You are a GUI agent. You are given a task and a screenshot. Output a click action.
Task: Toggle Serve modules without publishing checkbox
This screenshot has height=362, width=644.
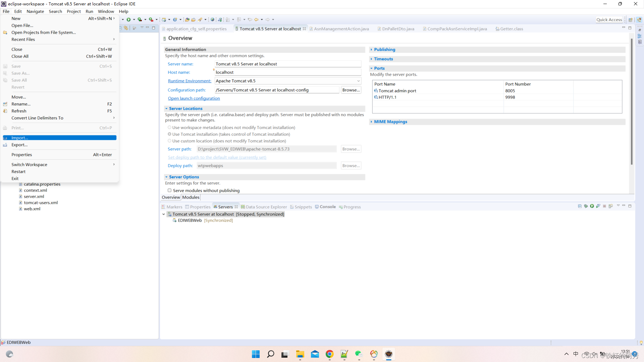pyautogui.click(x=169, y=190)
